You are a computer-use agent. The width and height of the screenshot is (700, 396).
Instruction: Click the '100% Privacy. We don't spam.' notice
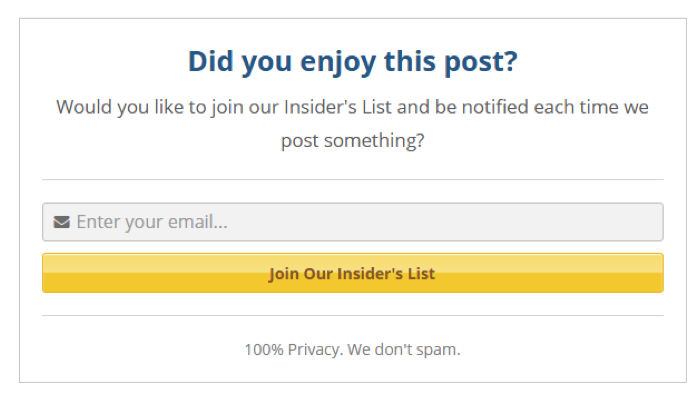point(352,350)
